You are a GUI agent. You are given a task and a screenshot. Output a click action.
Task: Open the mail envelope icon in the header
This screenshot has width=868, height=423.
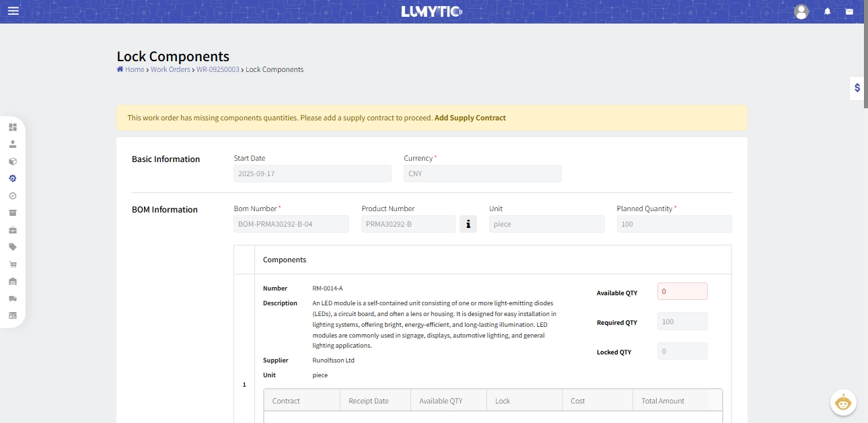point(849,11)
